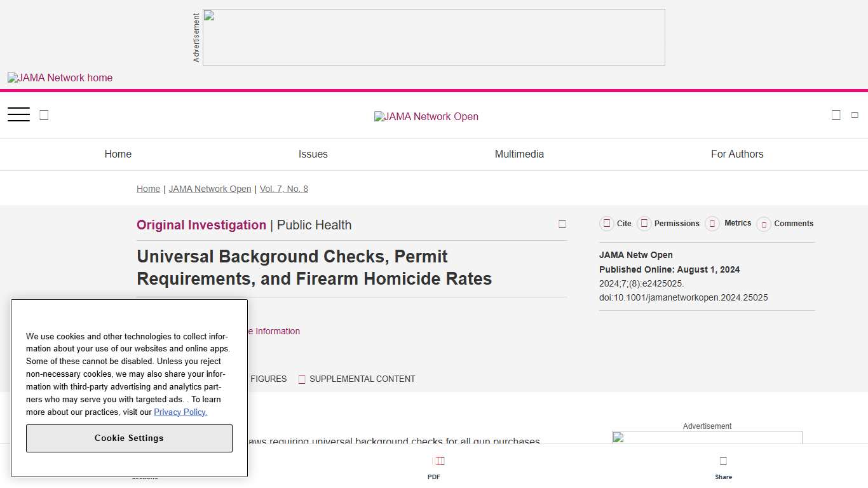Click the Cookie Settings button
This screenshot has height=488, width=868.
click(129, 438)
